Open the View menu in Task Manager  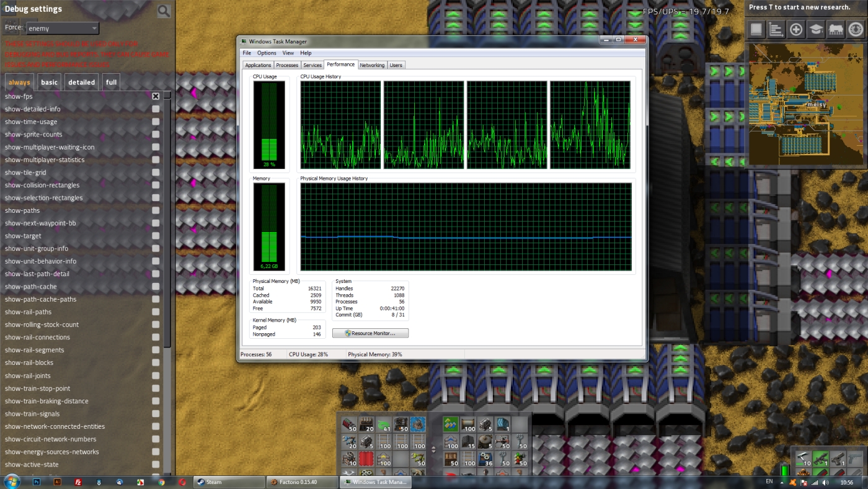click(288, 53)
